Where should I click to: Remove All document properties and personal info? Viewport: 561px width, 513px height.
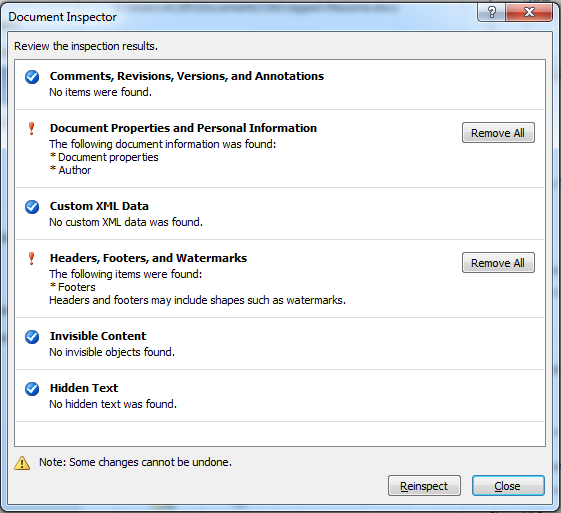[498, 133]
